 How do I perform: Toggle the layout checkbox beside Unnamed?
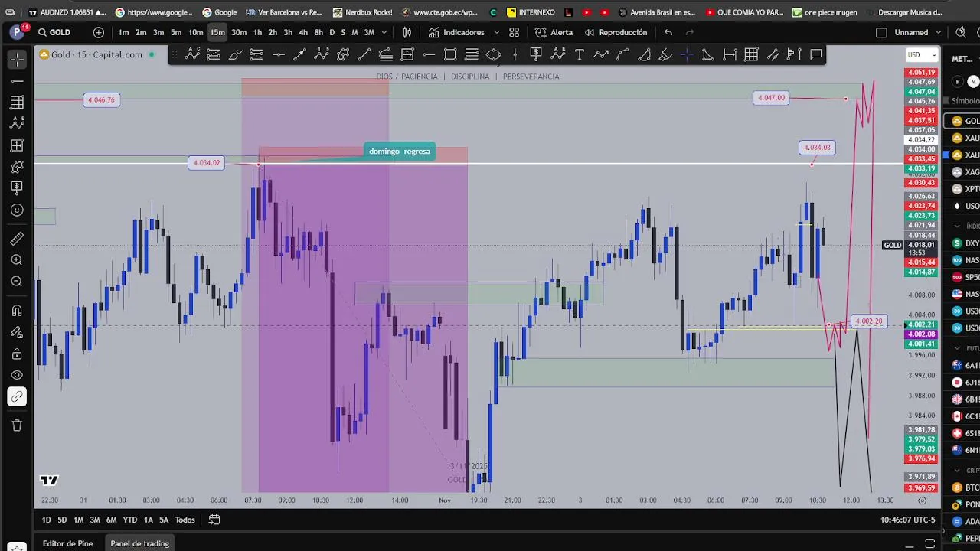[x=881, y=32]
